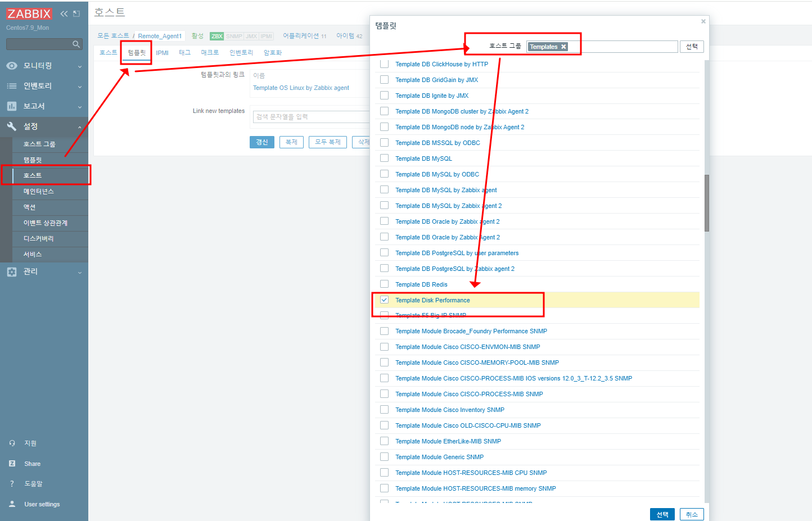Expand the 보고서 menu chevron
This screenshot has height=521, width=812.
coord(80,107)
